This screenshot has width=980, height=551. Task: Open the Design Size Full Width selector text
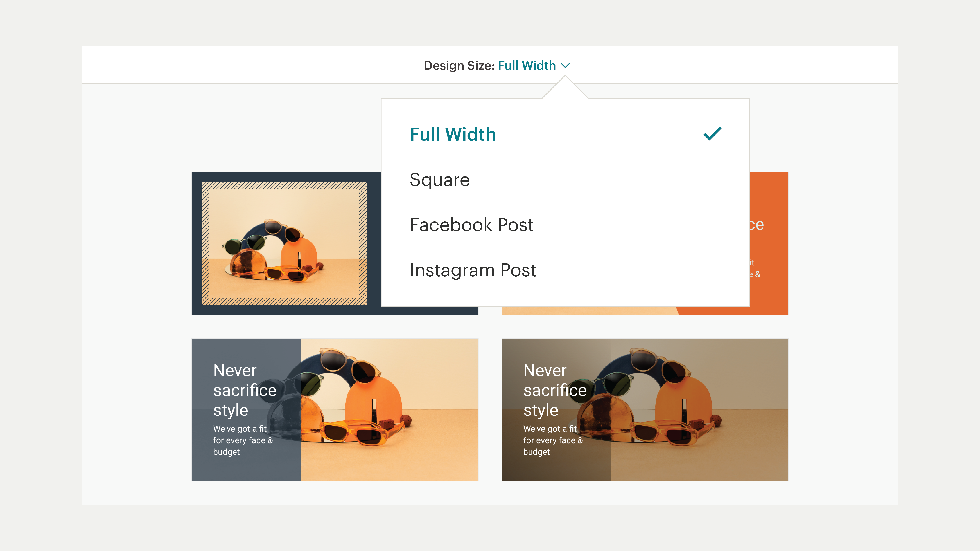pyautogui.click(x=527, y=65)
